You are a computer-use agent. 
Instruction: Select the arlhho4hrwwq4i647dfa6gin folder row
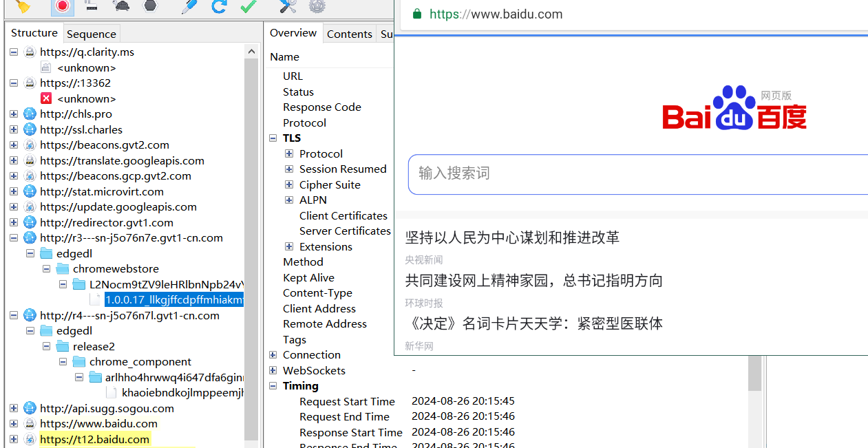(174, 377)
